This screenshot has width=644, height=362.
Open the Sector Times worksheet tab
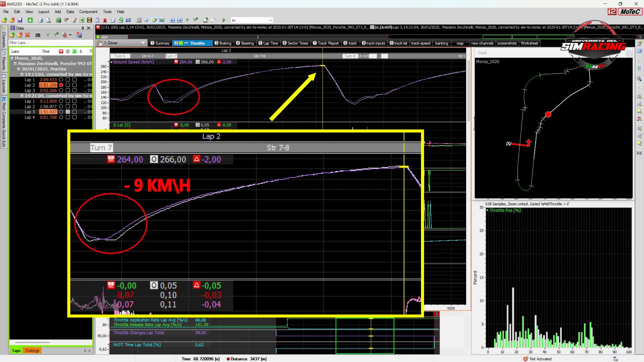click(x=295, y=43)
